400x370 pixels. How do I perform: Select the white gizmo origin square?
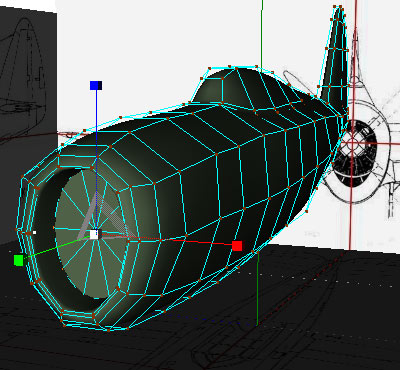[x=94, y=235]
